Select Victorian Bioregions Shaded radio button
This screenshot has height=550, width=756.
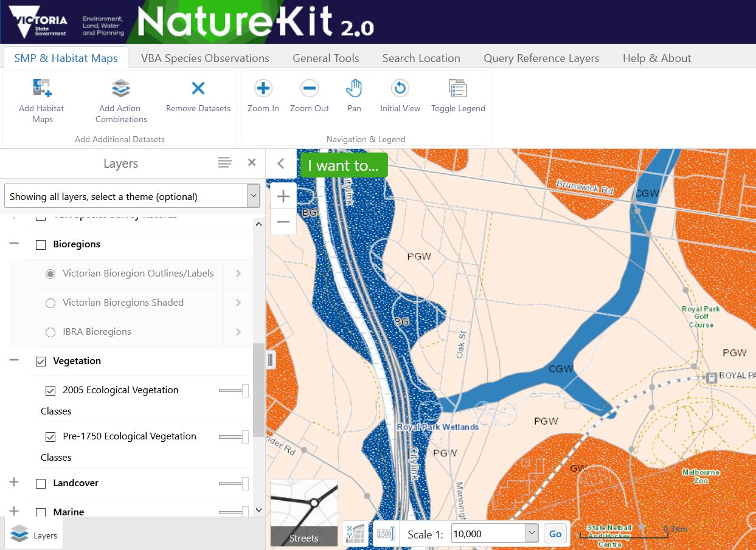tap(50, 303)
